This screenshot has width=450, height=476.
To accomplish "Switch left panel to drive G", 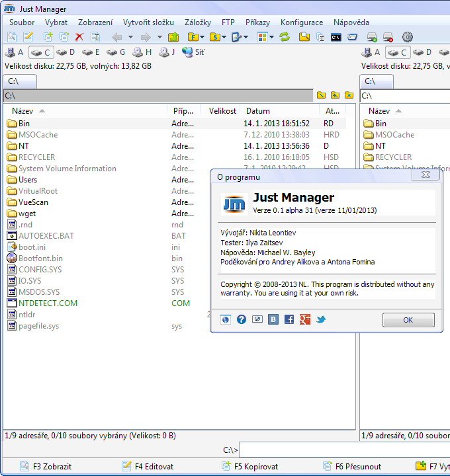I will [116, 52].
